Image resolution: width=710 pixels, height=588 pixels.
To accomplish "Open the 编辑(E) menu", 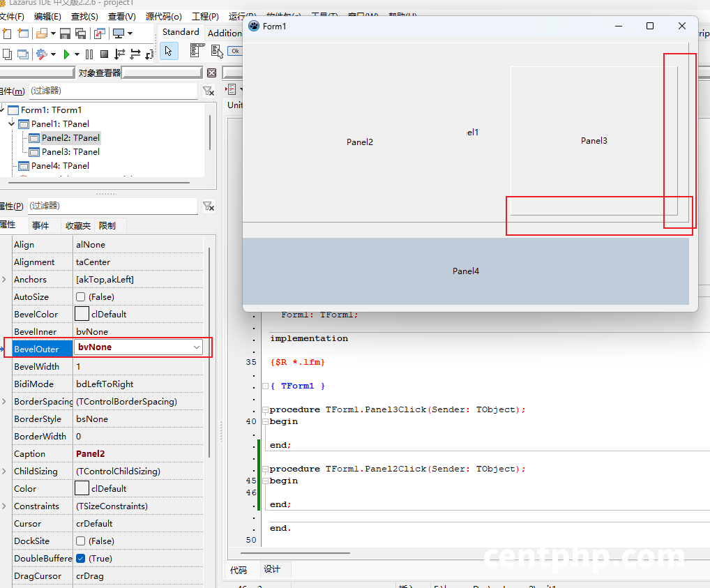I will click(47, 17).
